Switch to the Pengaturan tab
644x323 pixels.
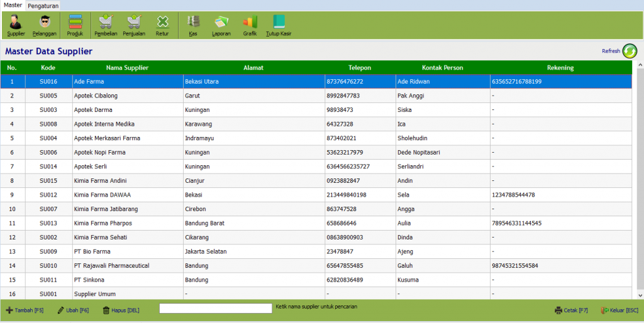[x=43, y=6]
